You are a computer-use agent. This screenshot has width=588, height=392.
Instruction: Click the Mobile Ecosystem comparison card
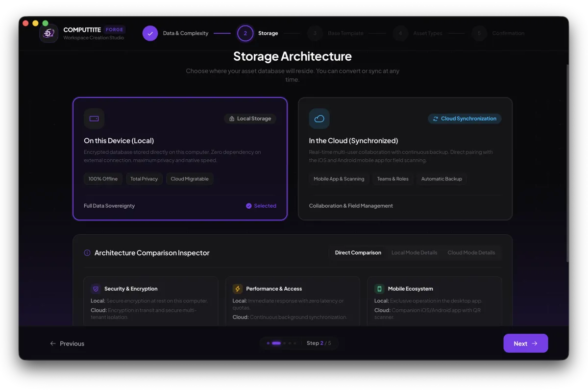coord(435,301)
